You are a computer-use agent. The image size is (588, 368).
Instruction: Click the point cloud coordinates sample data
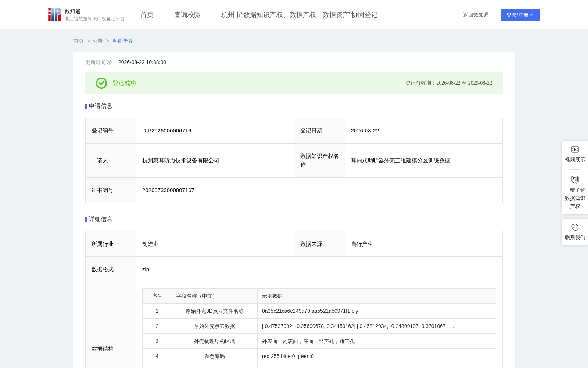358,326
